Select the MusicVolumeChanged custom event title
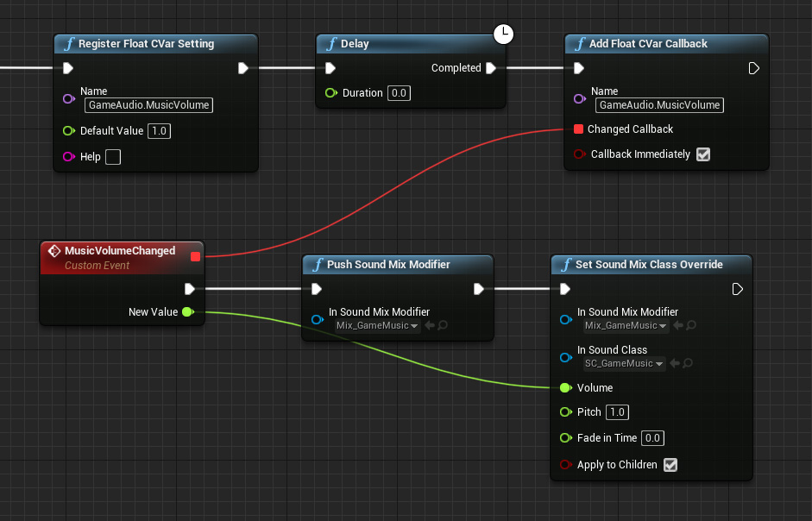The image size is (812, 521). coord(120,251)
